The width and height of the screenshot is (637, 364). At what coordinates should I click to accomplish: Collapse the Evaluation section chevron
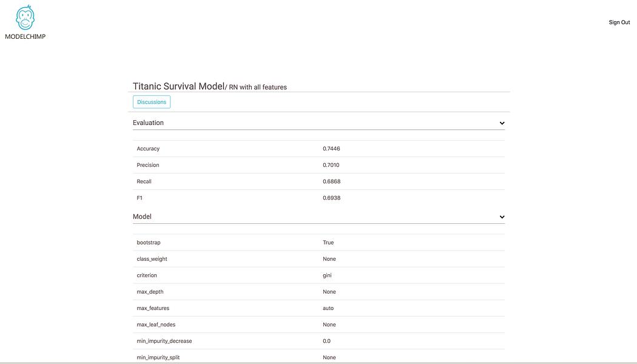502,123
